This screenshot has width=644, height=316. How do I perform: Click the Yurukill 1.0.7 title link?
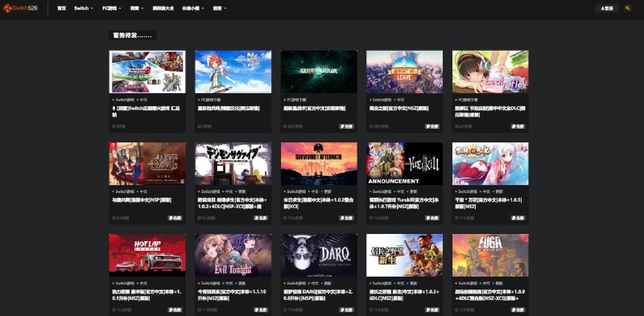click(403, 203)
